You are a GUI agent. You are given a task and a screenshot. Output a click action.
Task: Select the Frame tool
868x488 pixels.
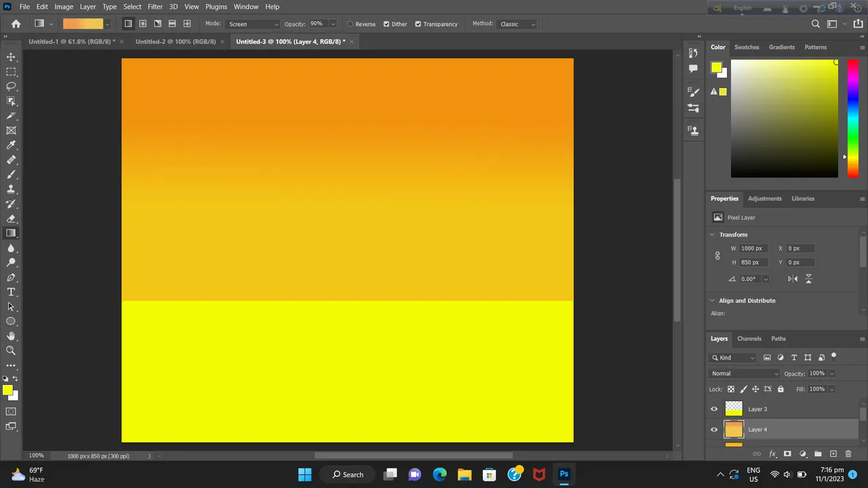pos(11,130)
